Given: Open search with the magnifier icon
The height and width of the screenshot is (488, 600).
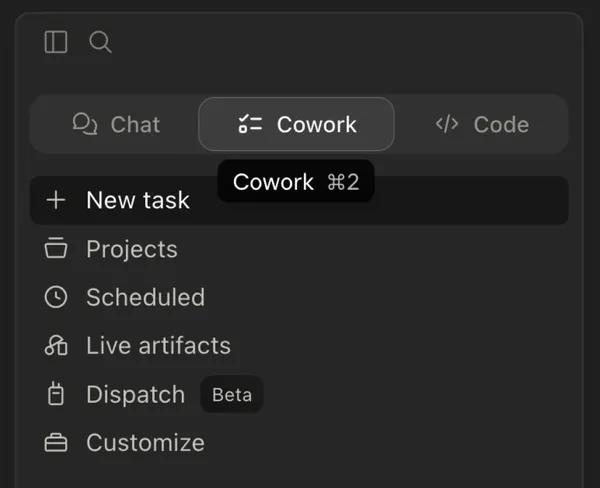Looking at the screenshot, I should (100, 42).
